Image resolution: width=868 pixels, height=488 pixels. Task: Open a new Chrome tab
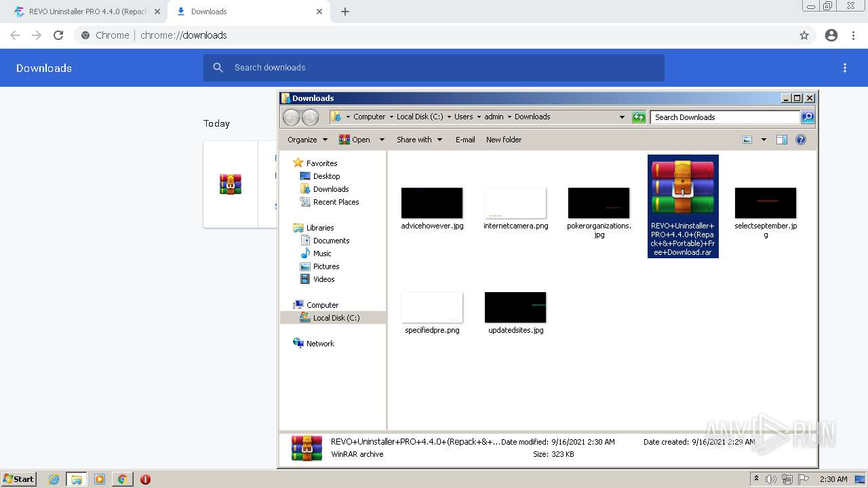click(x=345, y=12)
